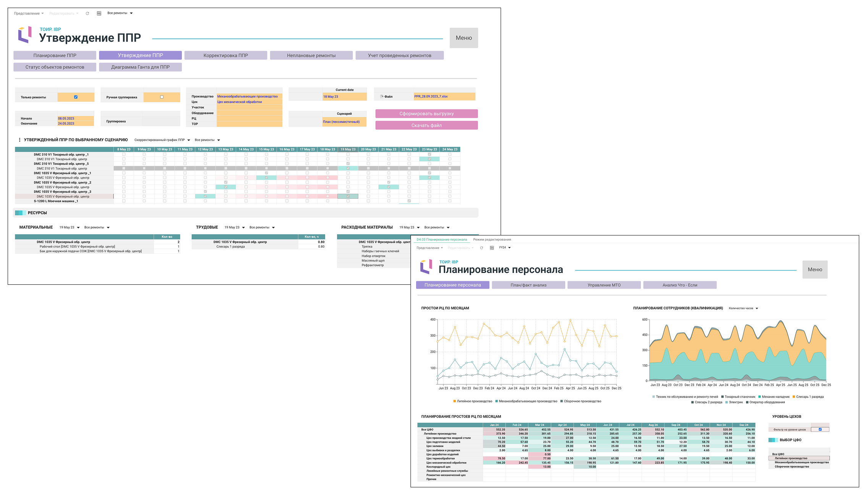
Task: Click three-dot options icon near УТВЕРЖДЕННЫЙ ППР heading
Action: 19,140
